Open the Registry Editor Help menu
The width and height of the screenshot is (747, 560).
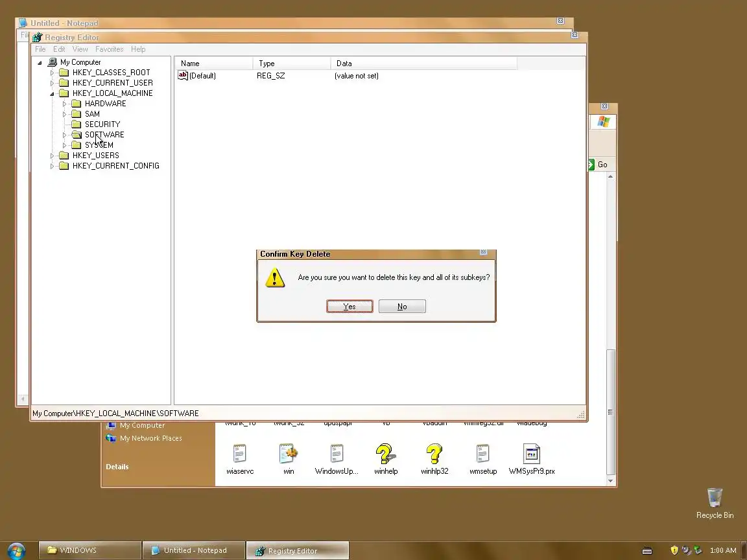138,49
